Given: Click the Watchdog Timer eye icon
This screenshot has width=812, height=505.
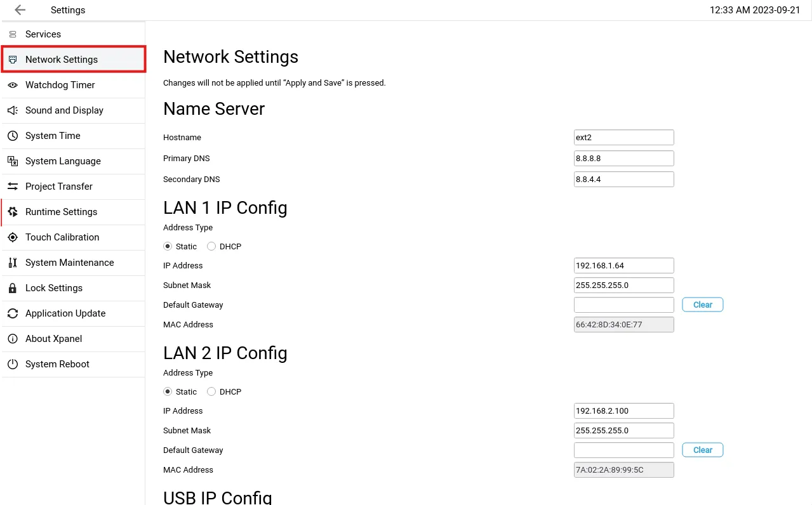Looking at the screenshot, I should pos(13,85).
